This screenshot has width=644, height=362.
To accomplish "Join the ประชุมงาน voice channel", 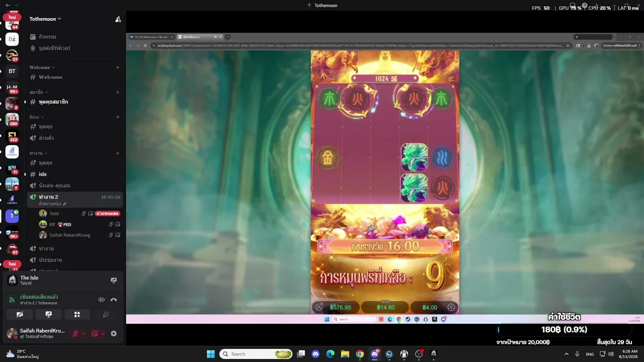I will click(75, 260).
